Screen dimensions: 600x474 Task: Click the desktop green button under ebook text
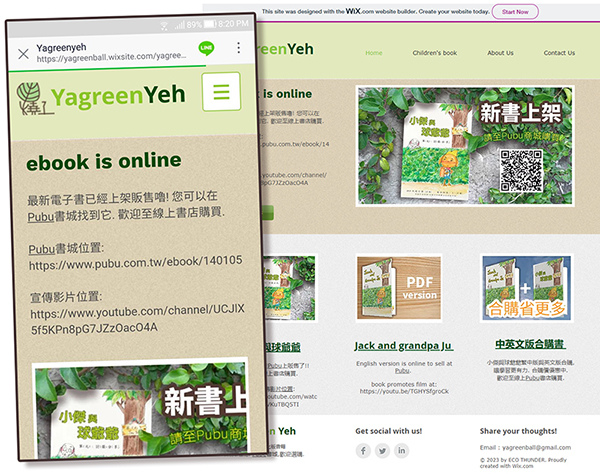tap(268, 213)
